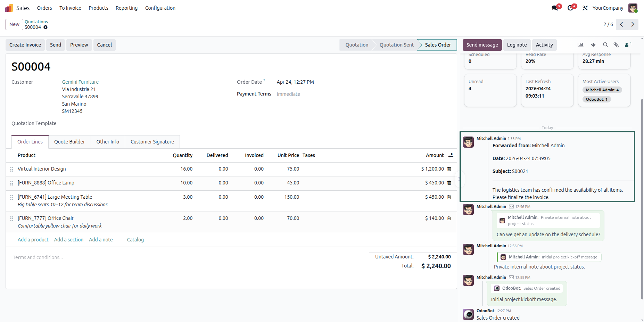Open the Catalog link

135,240
